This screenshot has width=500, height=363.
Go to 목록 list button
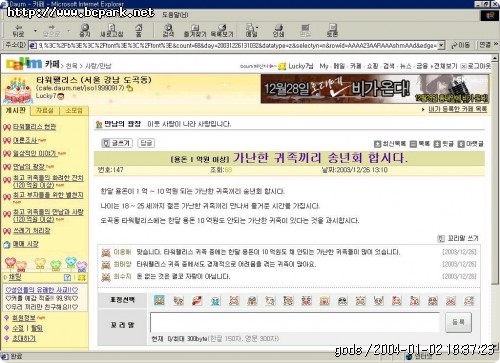[420, 144]
